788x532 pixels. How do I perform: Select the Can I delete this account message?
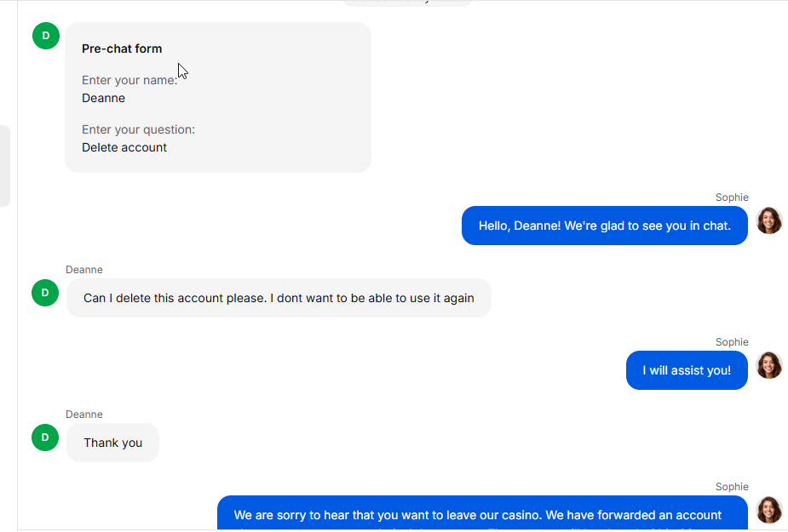(279, 298)
